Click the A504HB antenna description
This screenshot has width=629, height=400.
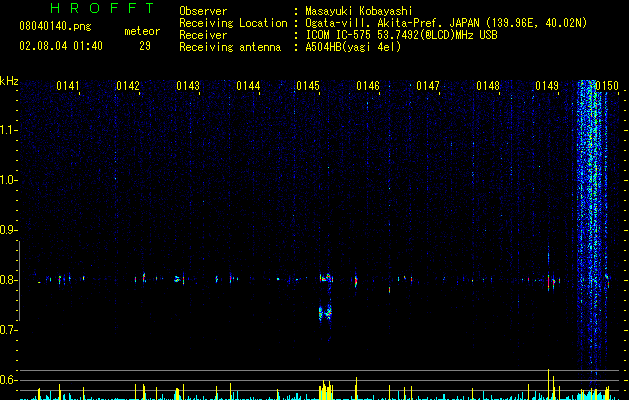click(x=353, y=47)
